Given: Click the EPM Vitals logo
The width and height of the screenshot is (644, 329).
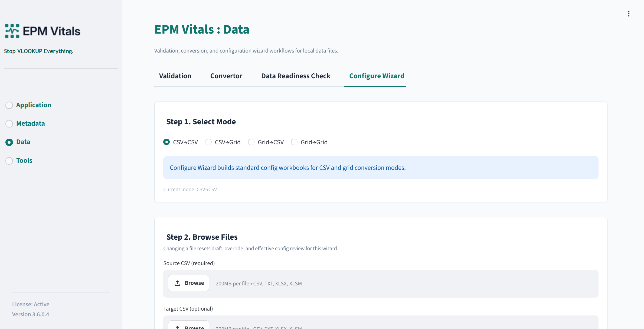Looking at the screenshot, I should point(43,31).
